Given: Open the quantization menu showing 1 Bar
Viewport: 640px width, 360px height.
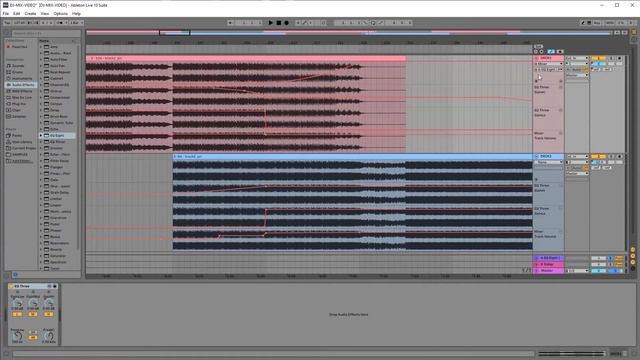Looking at the screenshot, I should [x=76, y=23].
